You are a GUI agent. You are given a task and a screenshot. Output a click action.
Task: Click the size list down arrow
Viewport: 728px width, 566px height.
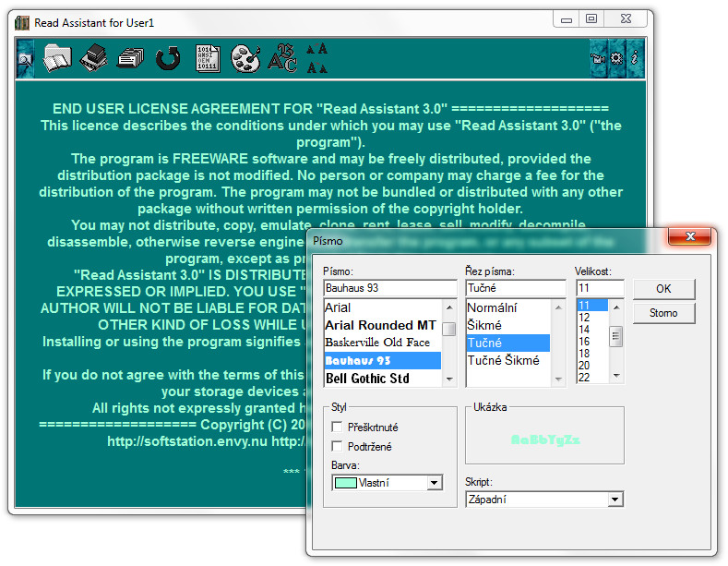pyautogui.click(x=616, y=376)
